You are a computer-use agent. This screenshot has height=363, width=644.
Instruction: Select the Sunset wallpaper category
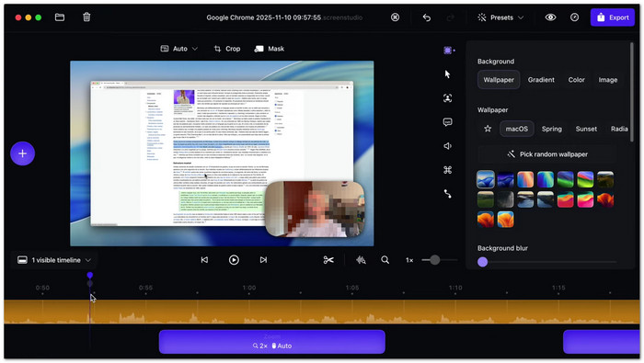click(x=586, y=129)
